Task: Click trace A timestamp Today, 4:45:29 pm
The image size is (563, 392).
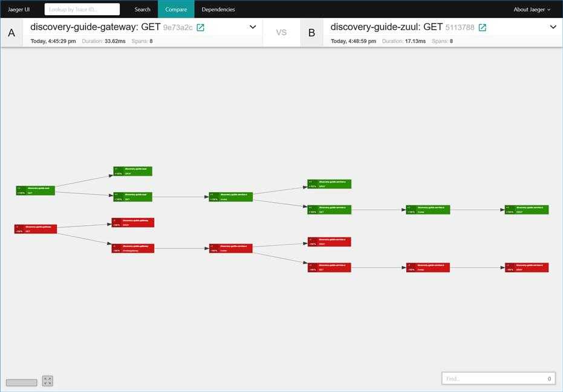Action: 53,41
